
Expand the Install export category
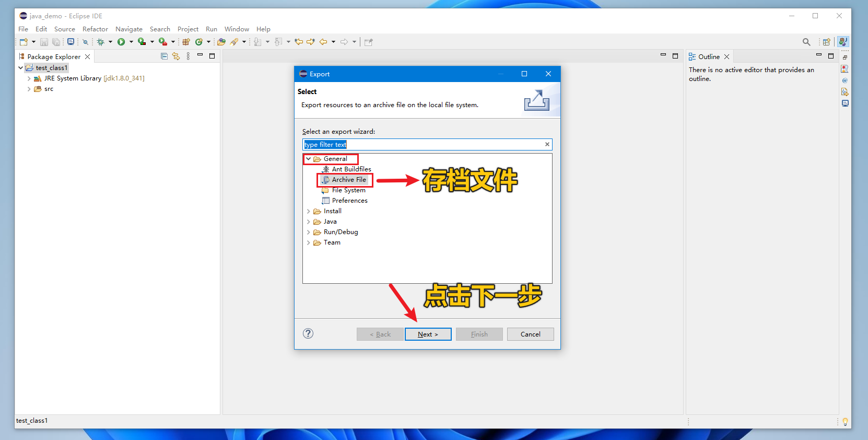(309, 211)
